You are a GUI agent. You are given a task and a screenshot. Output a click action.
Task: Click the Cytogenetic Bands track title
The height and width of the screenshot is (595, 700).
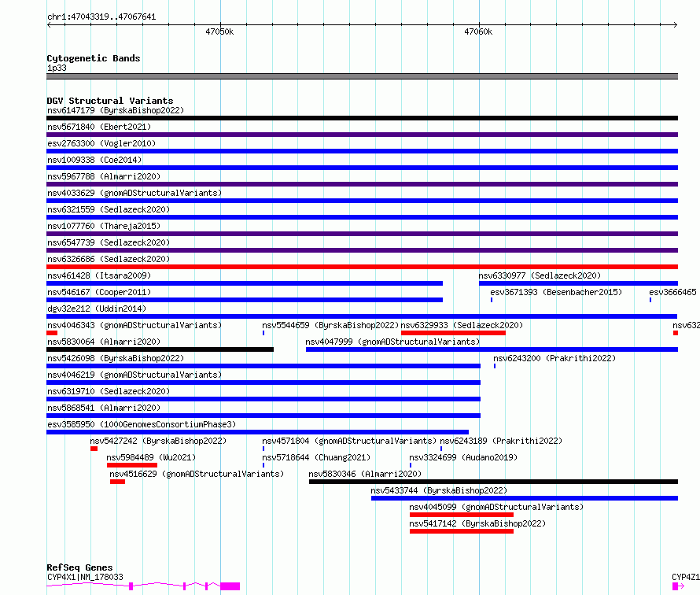coord(94,58)
